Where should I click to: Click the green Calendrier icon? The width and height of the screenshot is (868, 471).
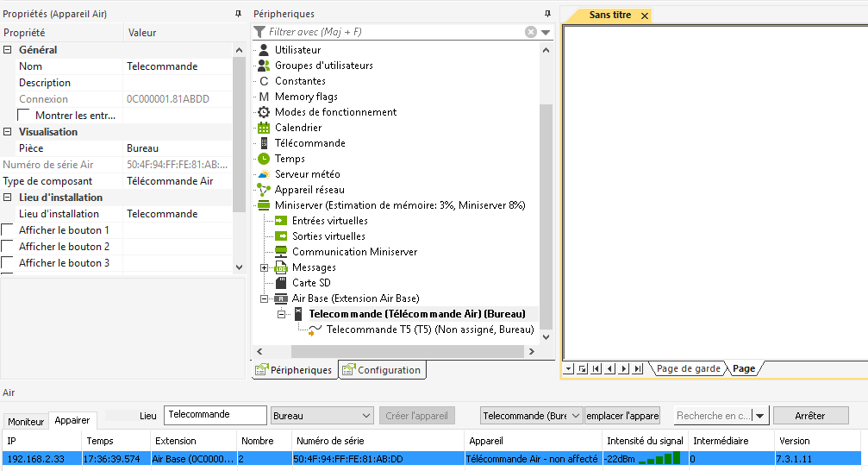coord(264,128)
